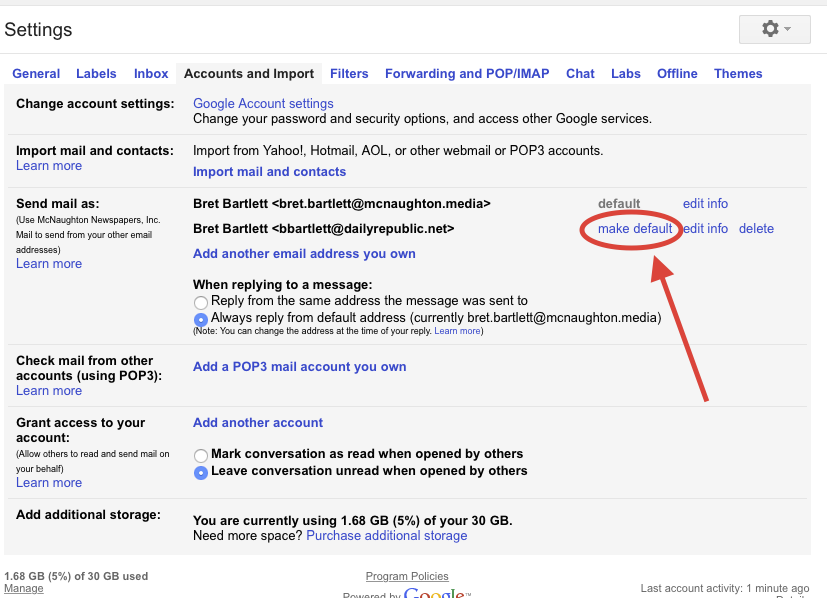Open Purchase additional storage link
The height and width of the screenshot is (598, 827).
(386, 536)
